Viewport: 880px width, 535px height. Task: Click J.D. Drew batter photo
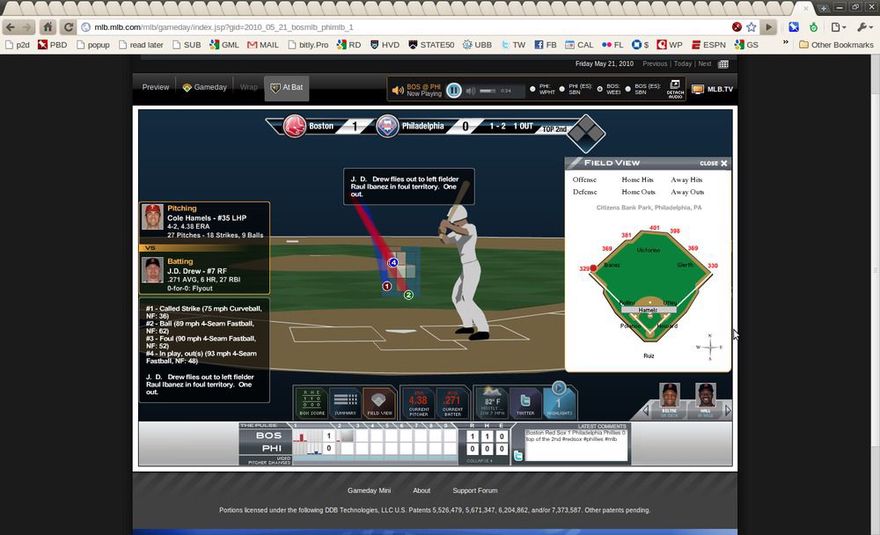click(x=152, y=270)
